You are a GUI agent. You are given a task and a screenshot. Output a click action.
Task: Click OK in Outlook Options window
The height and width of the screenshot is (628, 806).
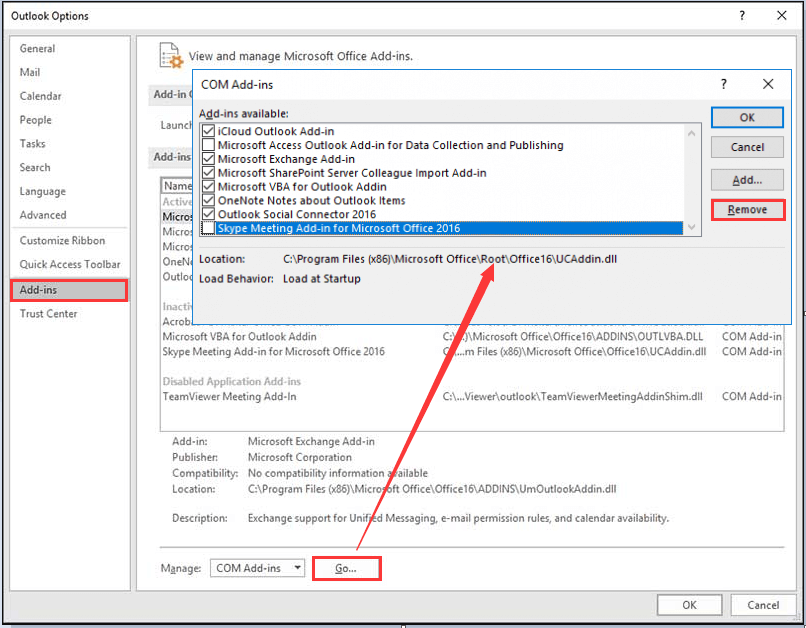pyautogui.click(x=689, y=605)
